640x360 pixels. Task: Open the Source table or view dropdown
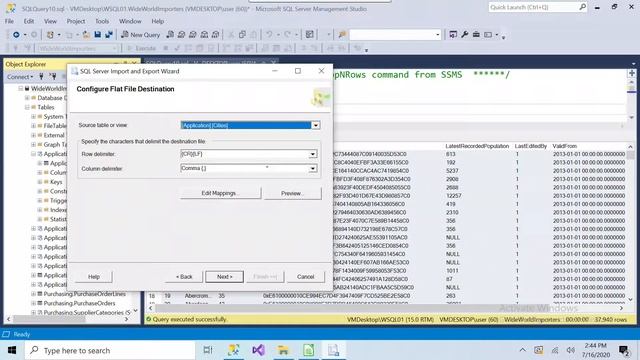coord(316,125)
